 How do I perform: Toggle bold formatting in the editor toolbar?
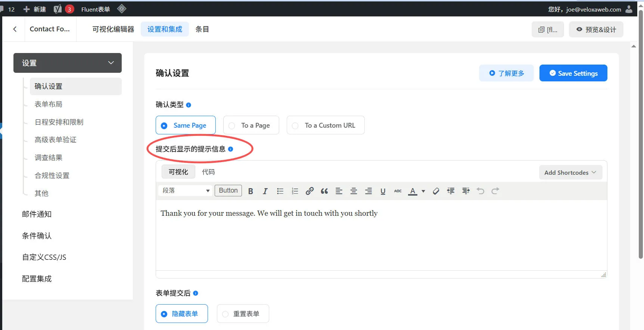pyautogui.click(x=251, y=191)
